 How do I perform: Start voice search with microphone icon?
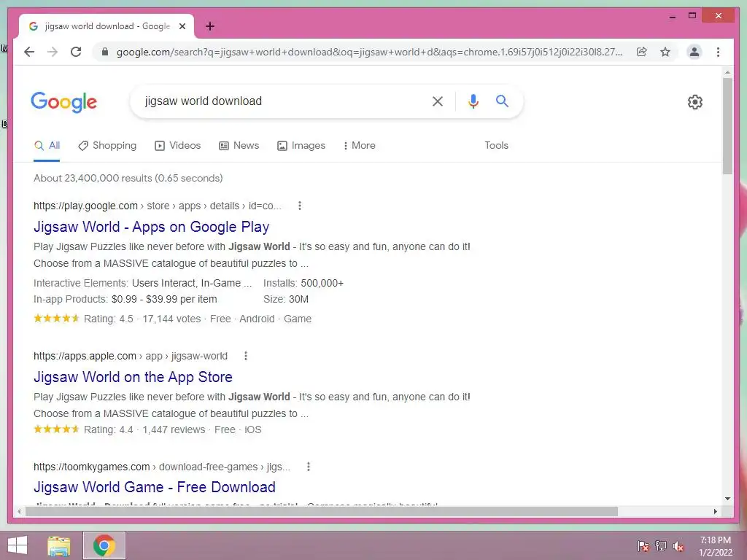click(473, 101)
